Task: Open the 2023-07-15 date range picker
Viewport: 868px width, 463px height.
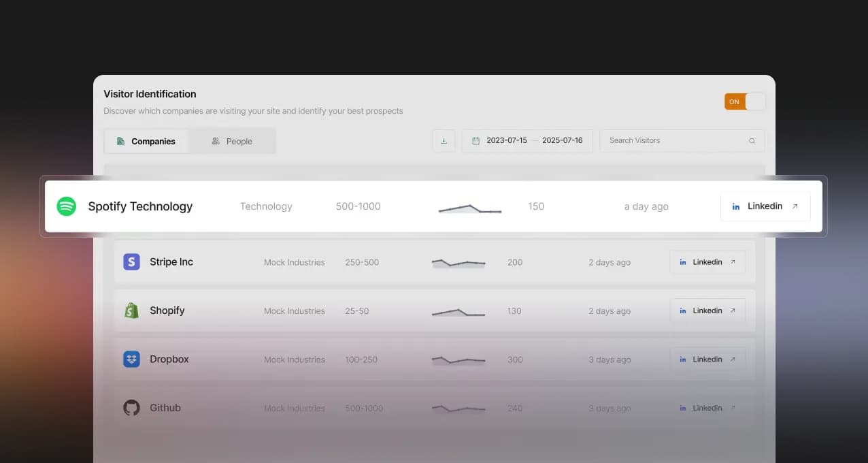Action: pos(507,140)
